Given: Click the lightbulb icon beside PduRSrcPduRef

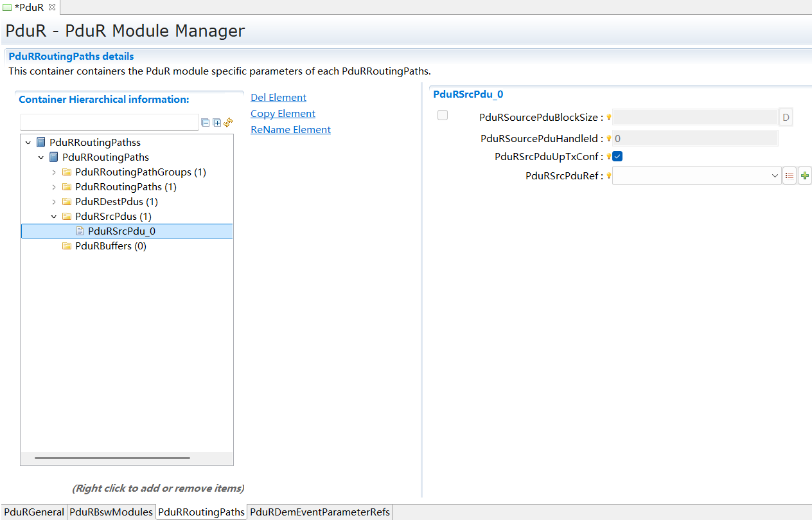Looking at the screenshot, I should click(x=608, y=175).
